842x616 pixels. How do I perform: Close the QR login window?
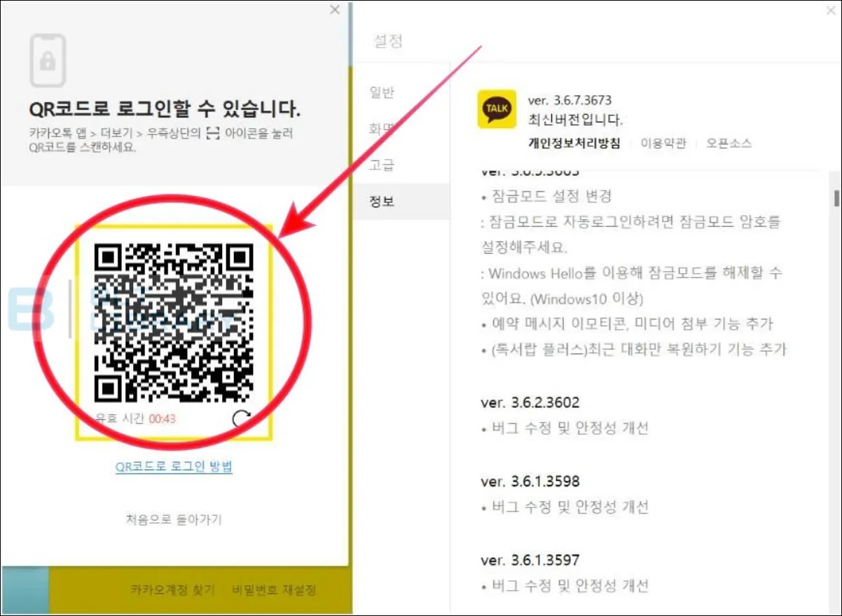pyautogui.click(x=335, y=10)
